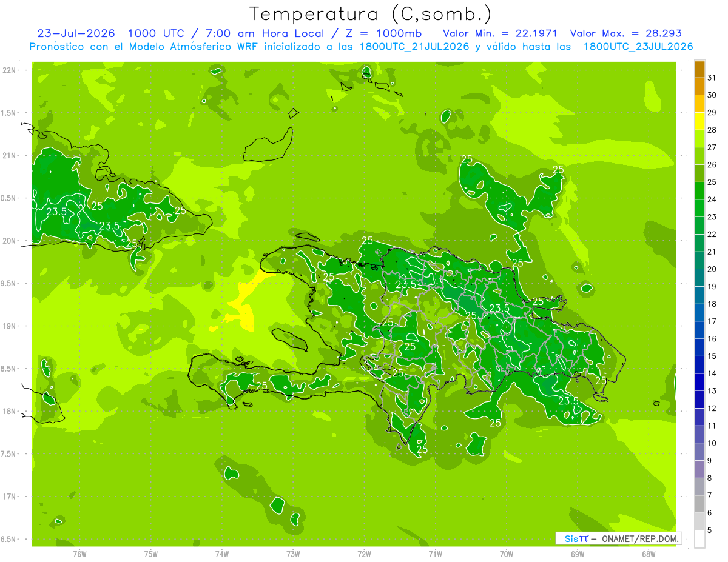This screenshot has width=728, height=562.
Task: Click the 'SisPI - ONAMET/REP.DOM.' credit box
Action: pos(618,538)
